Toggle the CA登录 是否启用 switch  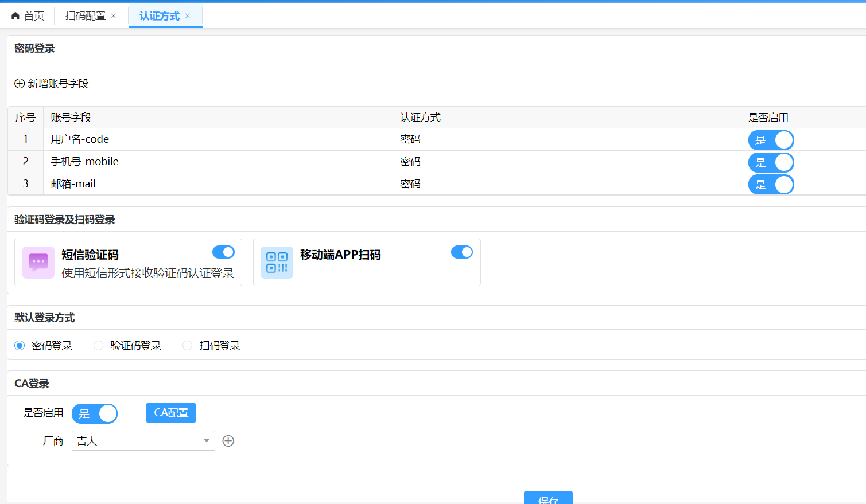95,413
